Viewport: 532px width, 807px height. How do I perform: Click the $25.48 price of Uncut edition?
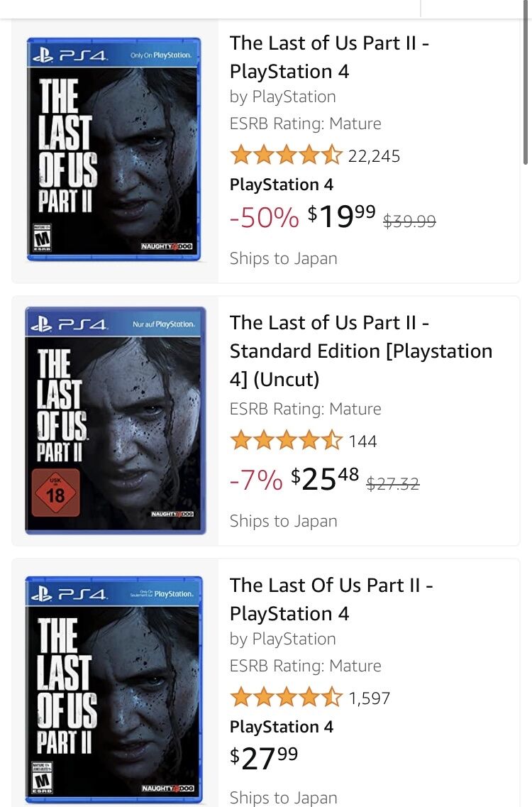(x=325, y=478)
